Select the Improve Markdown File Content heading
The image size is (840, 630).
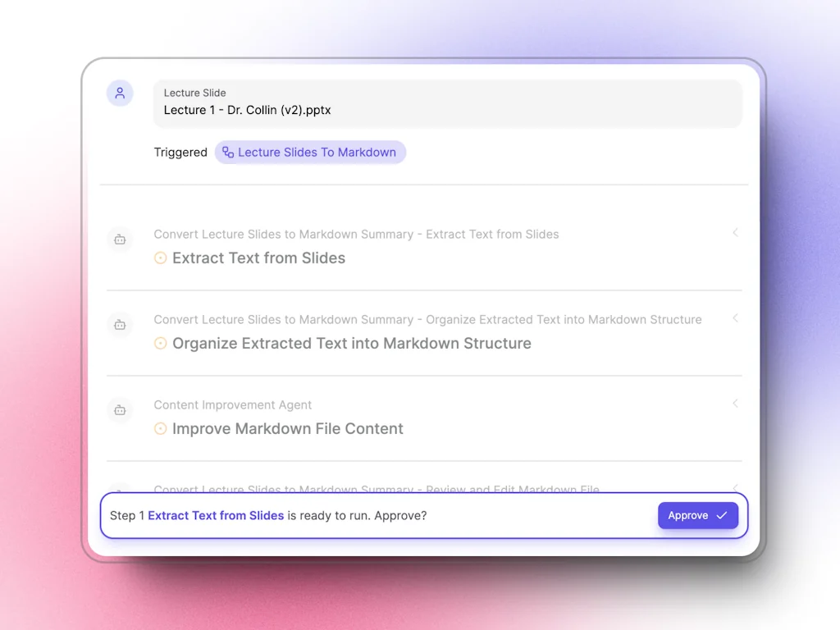click(x=287, y=429)
